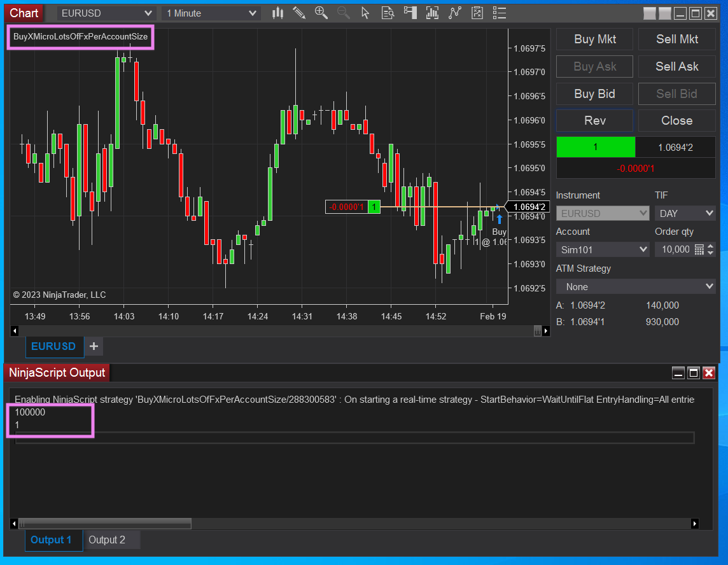Open the EURUSD instrument selector dropdown
The image size is (728, 565).
[x=106, y=13]
